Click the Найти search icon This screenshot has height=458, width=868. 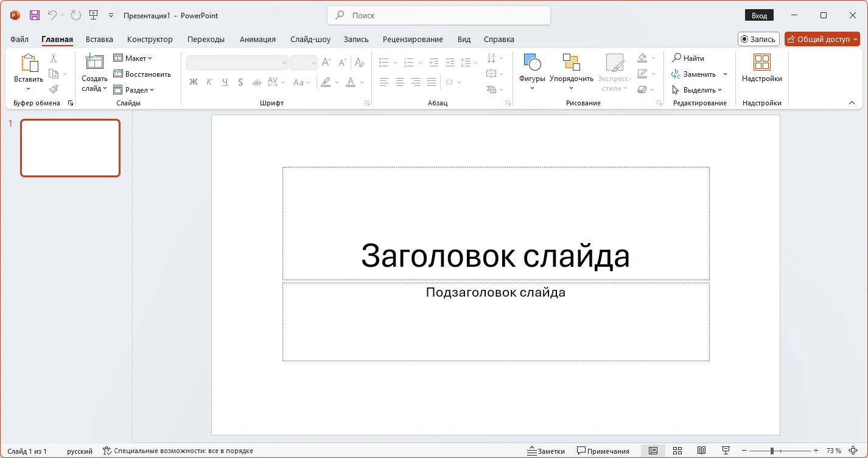pos(676,58)
